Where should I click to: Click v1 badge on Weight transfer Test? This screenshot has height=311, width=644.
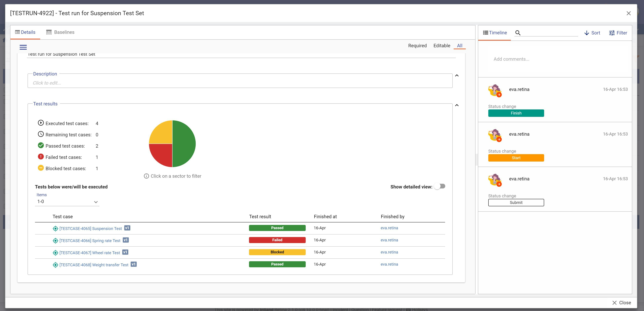(x=134, y=264)
